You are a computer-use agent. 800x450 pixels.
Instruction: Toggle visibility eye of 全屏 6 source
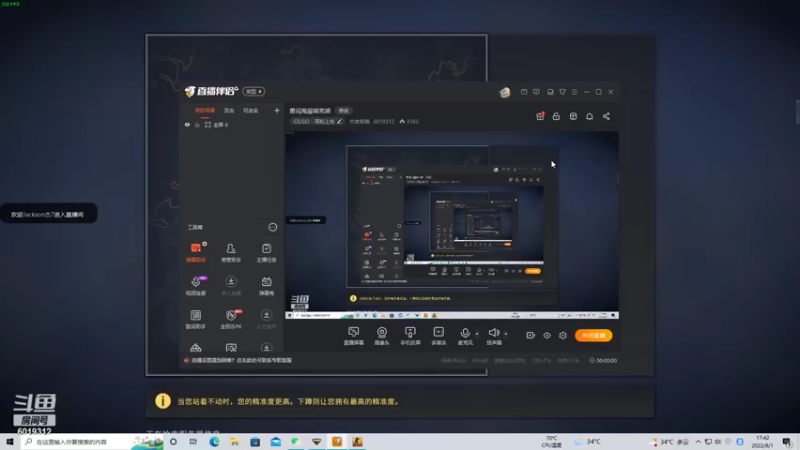tap(187, 124)
